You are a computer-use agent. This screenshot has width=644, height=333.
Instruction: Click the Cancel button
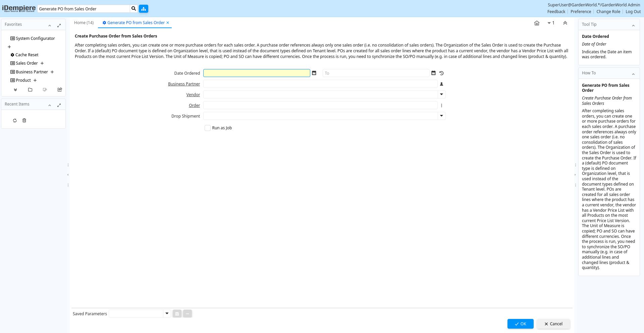pyautogui.click(x=553, y=324)
